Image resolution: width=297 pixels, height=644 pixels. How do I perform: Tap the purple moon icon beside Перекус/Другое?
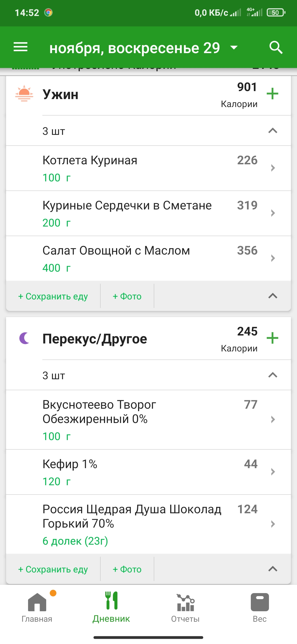[x=24, y=338]
